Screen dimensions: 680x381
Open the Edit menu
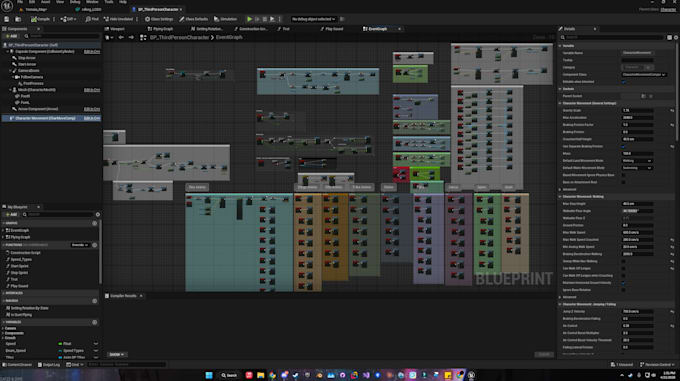tap(32, 2)
